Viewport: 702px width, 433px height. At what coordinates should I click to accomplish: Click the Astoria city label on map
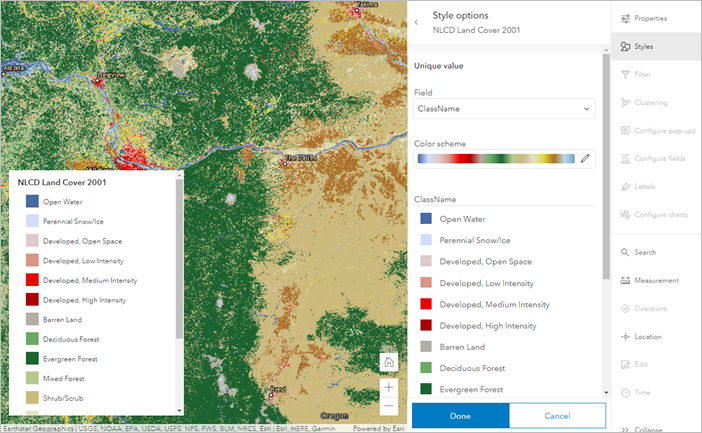tap(14, 68)
